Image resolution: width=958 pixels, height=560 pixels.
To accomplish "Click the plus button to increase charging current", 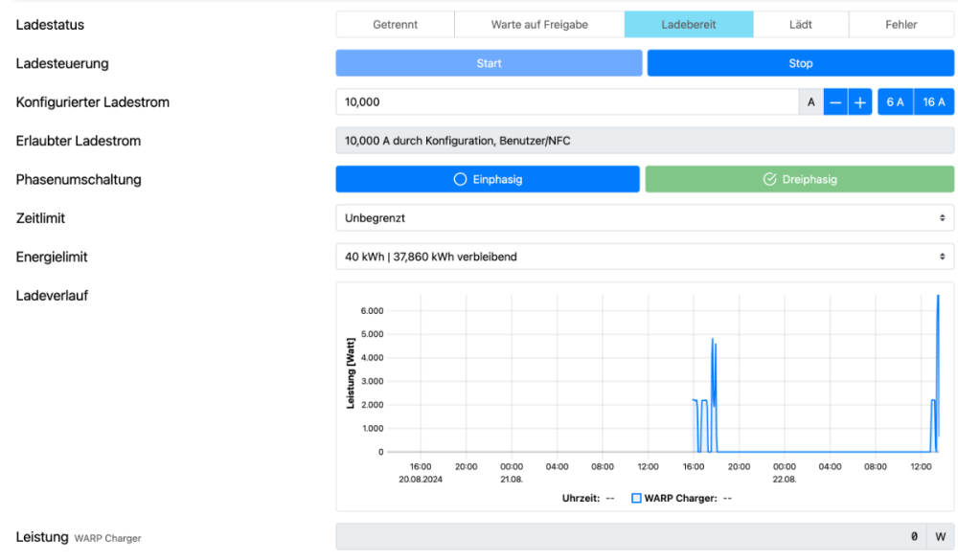I will pyautogui.click(x=860, y=102).
